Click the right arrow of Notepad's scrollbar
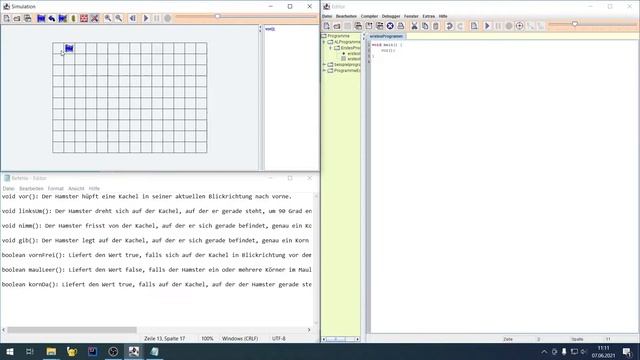 [x=309, y=330]
